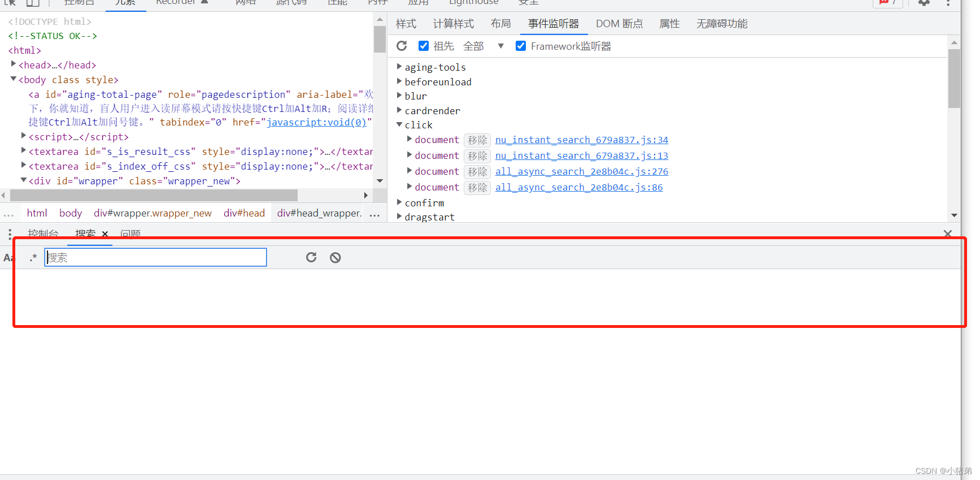This screenshot has width=980, height=480.
Task: Click event listeners pane scroll-up arrow
Action: [954, 43]
